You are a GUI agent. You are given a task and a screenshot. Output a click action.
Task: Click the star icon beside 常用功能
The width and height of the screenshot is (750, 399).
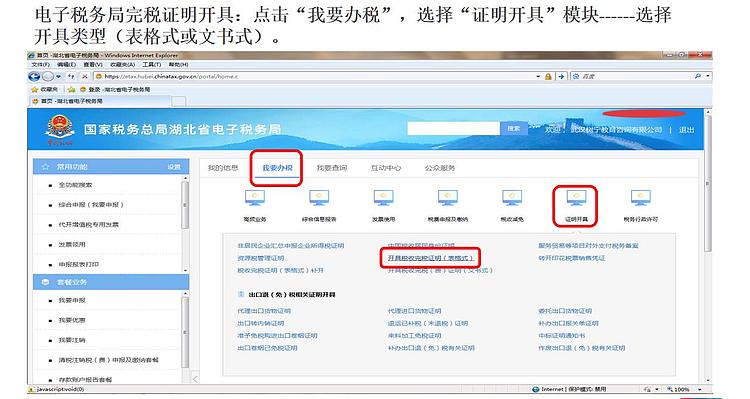[45, 167]
